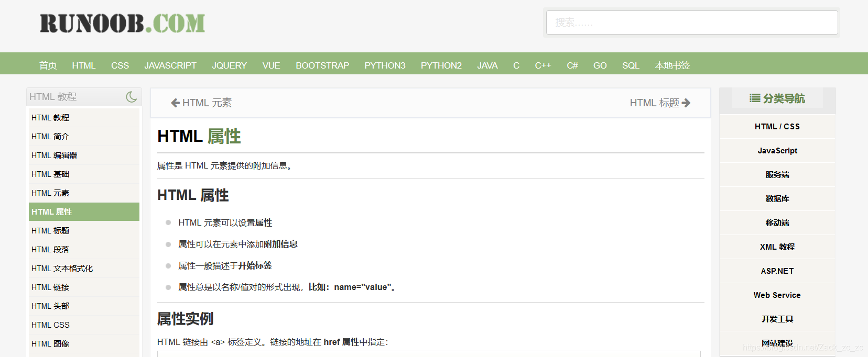Open VUE in the navbar
This screenshot has width=868, height=357.
pos(271,65)
